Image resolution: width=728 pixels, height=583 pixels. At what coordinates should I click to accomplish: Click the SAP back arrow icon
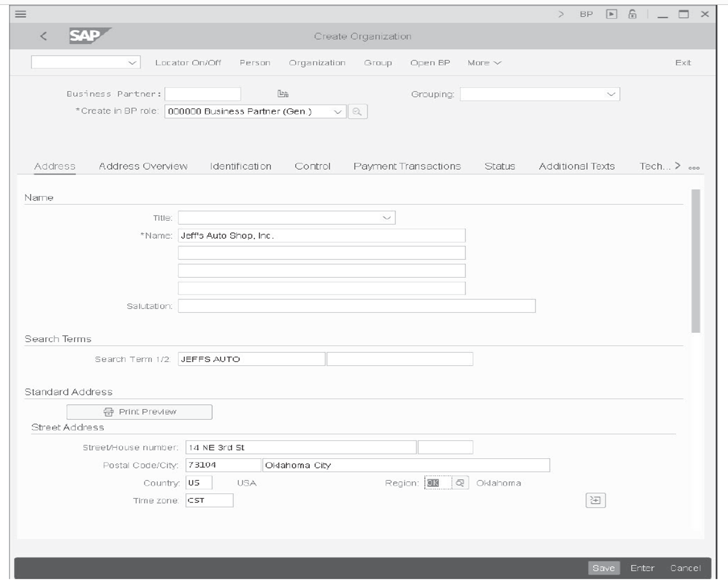tap(43, 36)
